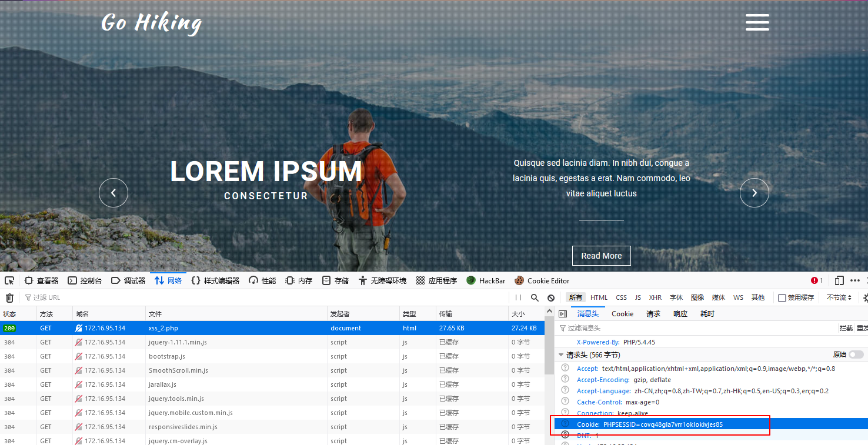Open the Cookie details tab

click(622, 314)
